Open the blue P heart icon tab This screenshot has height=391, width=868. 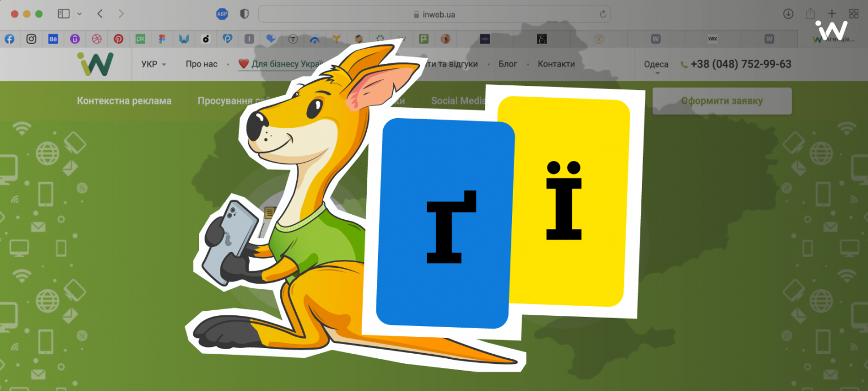pos(227,39)
